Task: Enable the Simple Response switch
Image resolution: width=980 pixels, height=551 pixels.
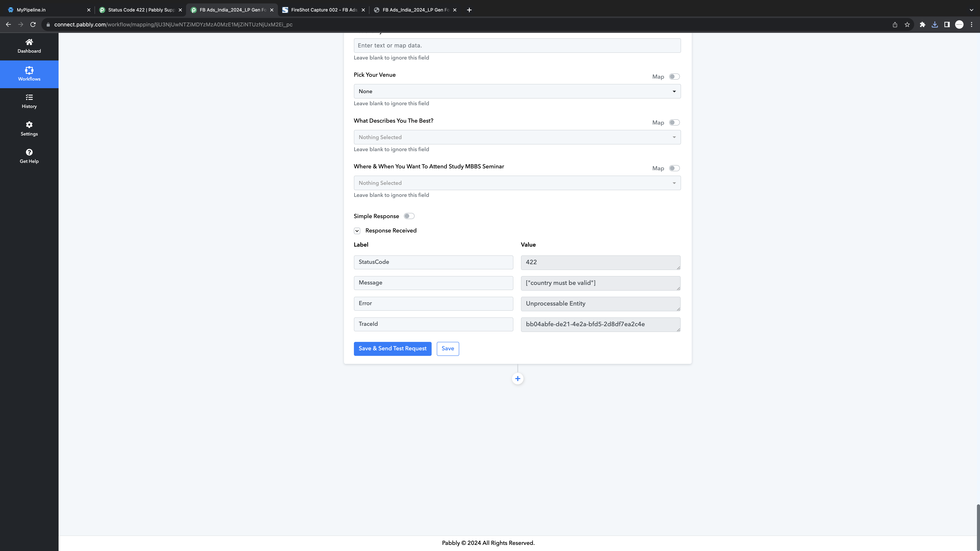Action: click(409, 216)
